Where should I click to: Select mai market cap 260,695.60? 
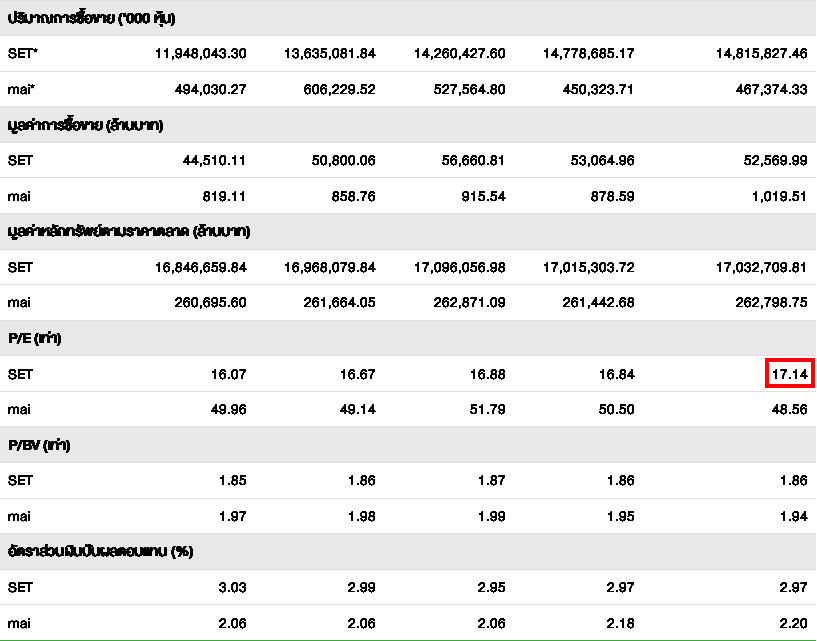pyautogui.click(x=203, y=302)
